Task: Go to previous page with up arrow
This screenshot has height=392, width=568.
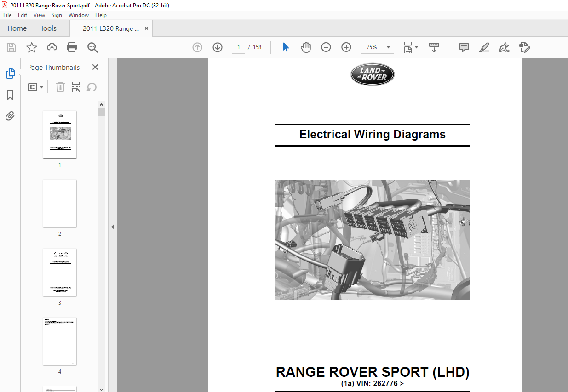Action: tap(197, 47)
